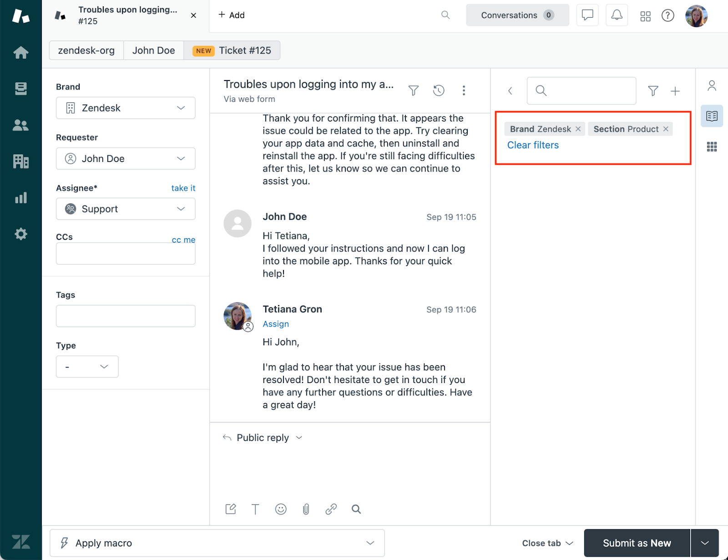
Task: Click the plus icon in knowledge panel
Action: click(675, 91)
